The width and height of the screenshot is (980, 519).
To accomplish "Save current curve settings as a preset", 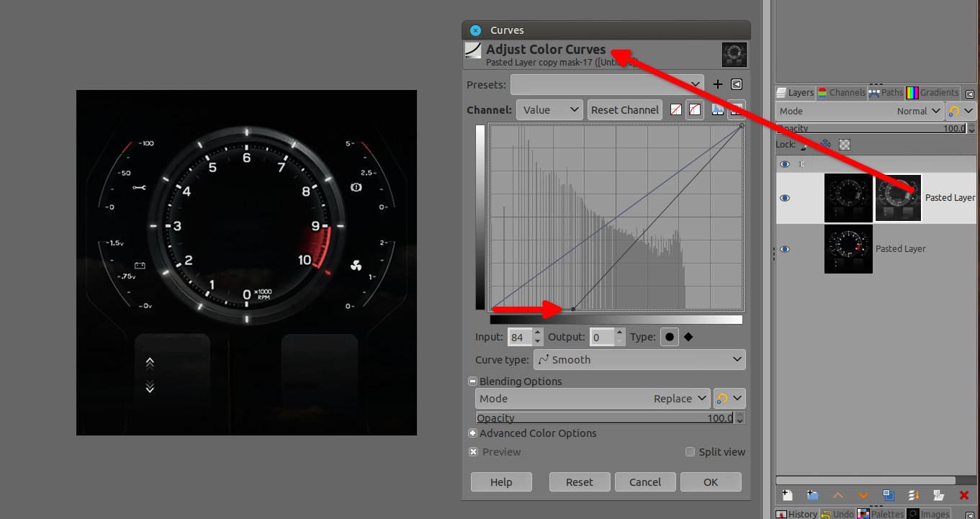I will tap(717, 84).
